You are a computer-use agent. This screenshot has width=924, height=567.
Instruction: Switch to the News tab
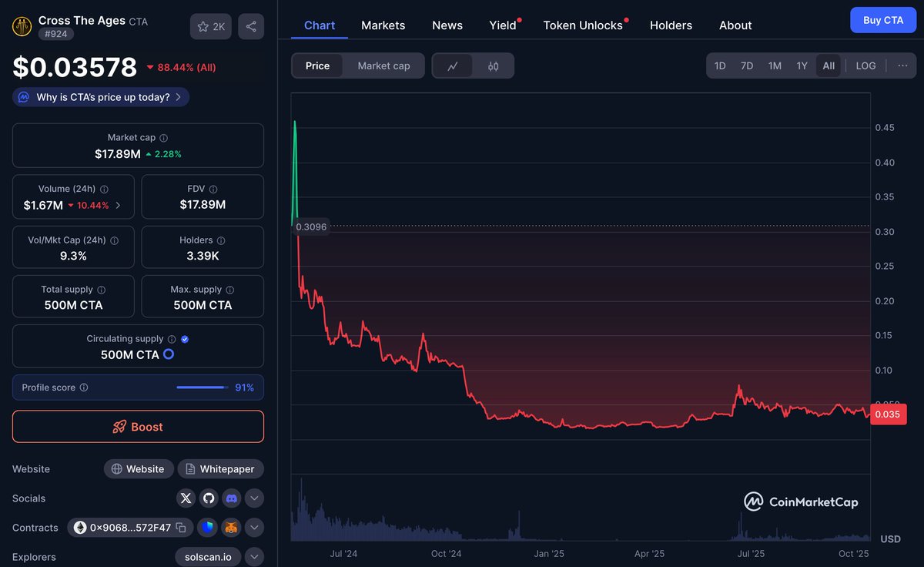tap(447, 25)
